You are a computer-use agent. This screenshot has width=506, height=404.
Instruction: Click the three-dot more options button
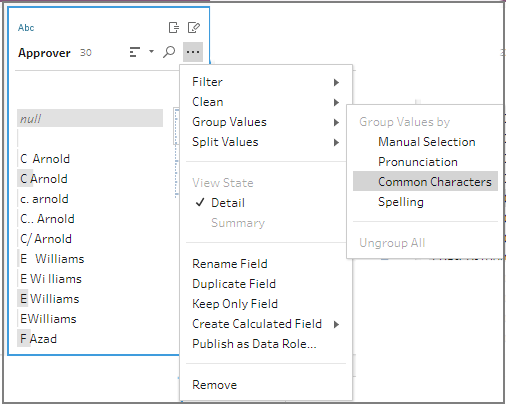coord(193,52)
